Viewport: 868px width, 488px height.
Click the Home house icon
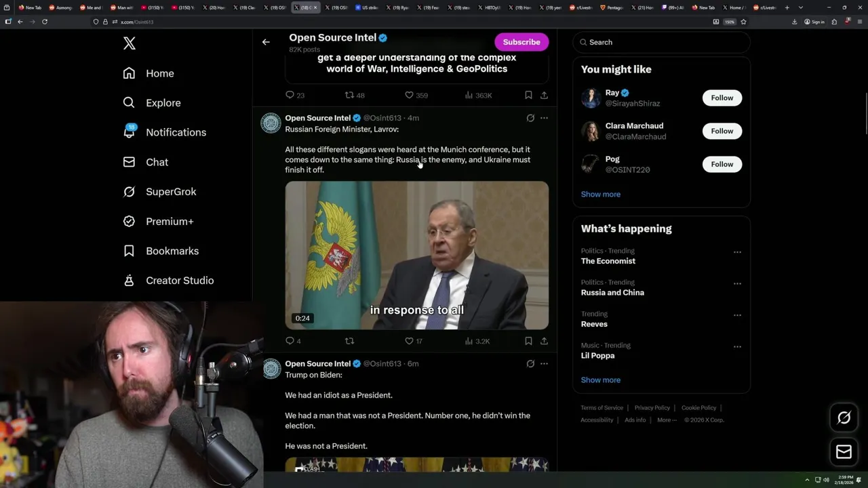coord(129,73)
